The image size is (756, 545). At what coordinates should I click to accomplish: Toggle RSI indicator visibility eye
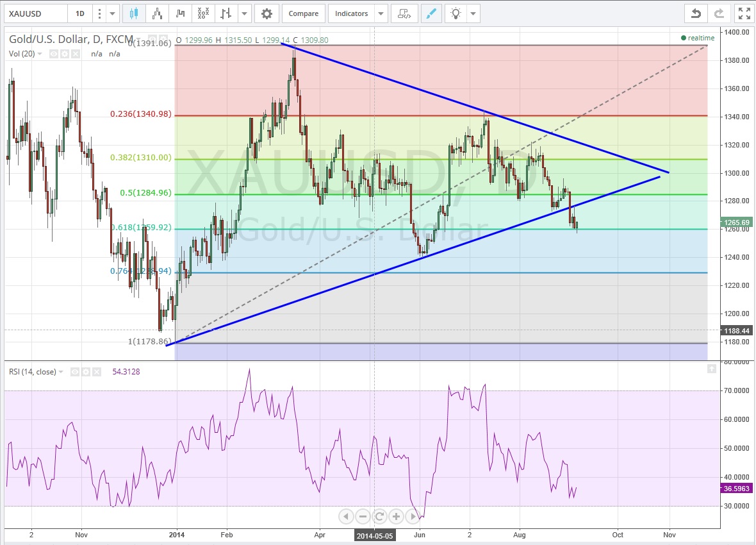74,372
